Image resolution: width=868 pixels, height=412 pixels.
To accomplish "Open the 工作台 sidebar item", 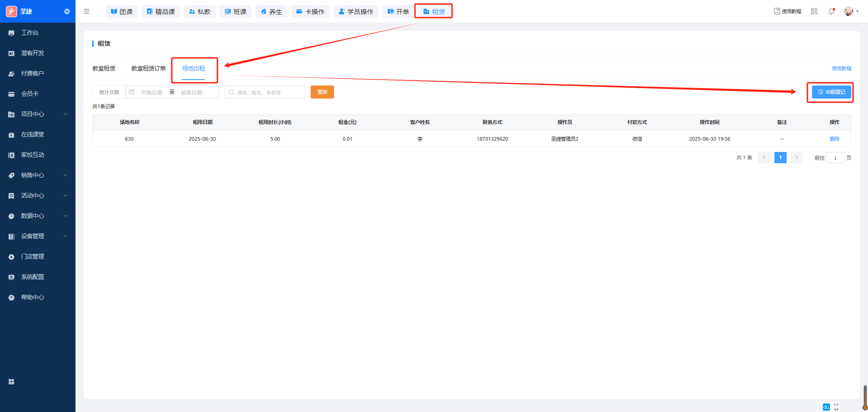I will pyautogui.click(x=30, y=33).
